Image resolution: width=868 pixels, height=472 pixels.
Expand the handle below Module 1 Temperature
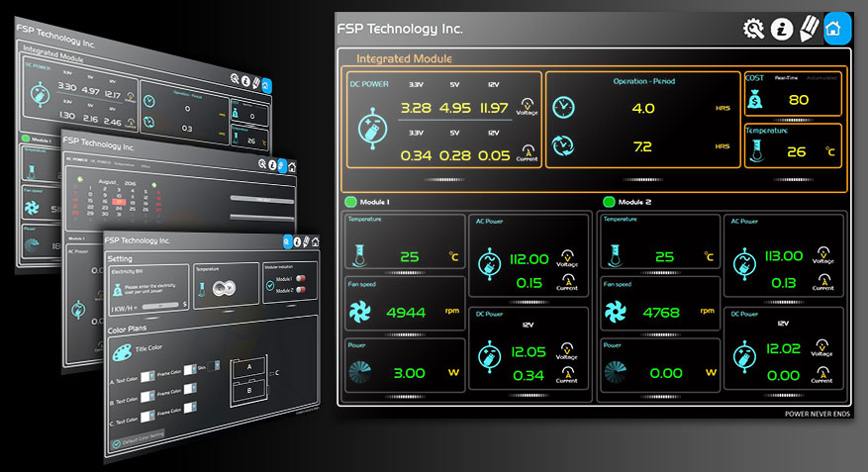(405, 273)
